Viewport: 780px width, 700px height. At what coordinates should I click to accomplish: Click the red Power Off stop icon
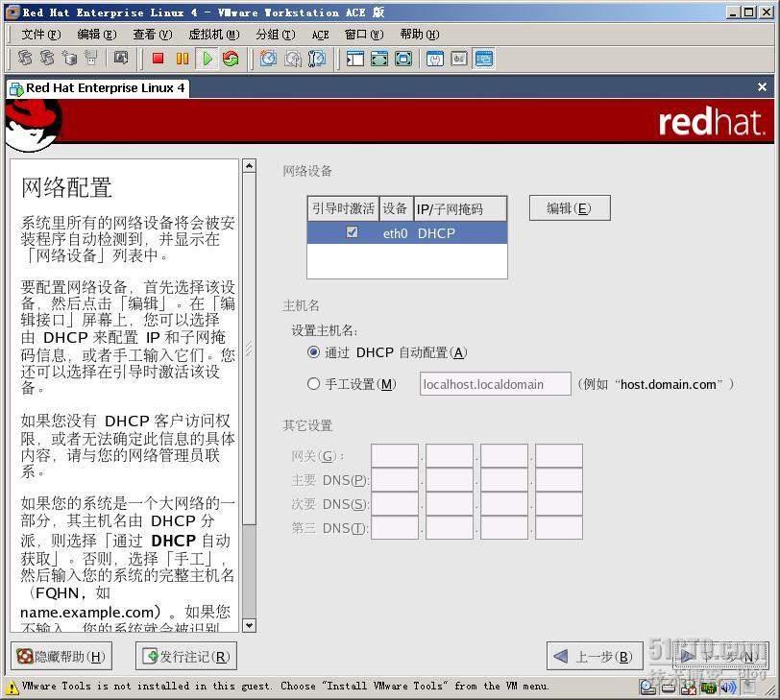158,59
